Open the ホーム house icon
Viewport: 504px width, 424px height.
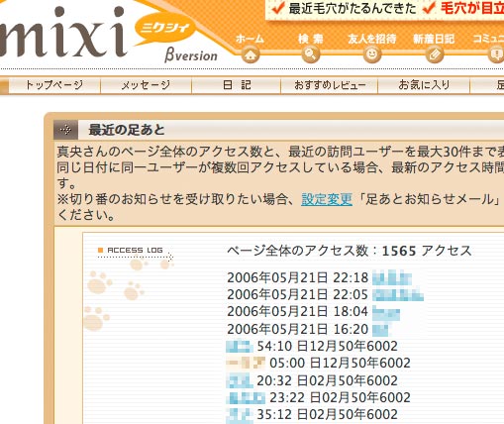251,54
